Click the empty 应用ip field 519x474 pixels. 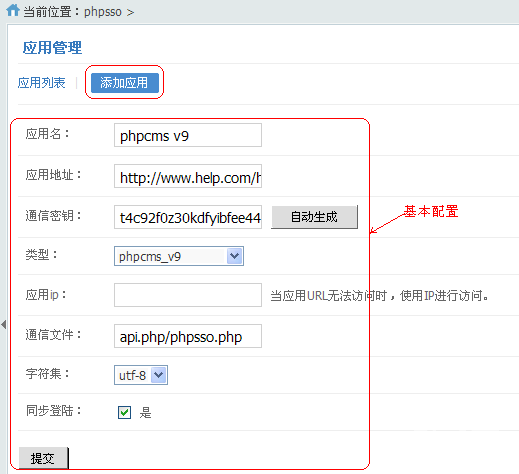[188, 295]
